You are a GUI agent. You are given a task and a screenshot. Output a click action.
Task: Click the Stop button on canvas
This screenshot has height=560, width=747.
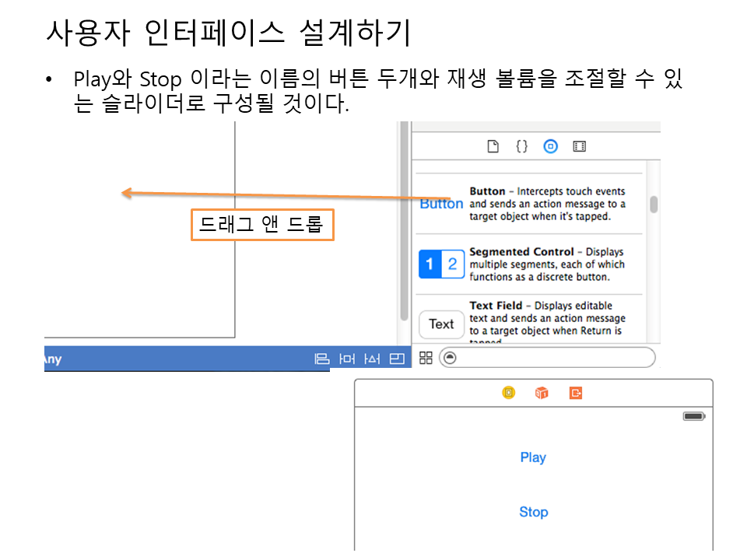coord(533,512)
